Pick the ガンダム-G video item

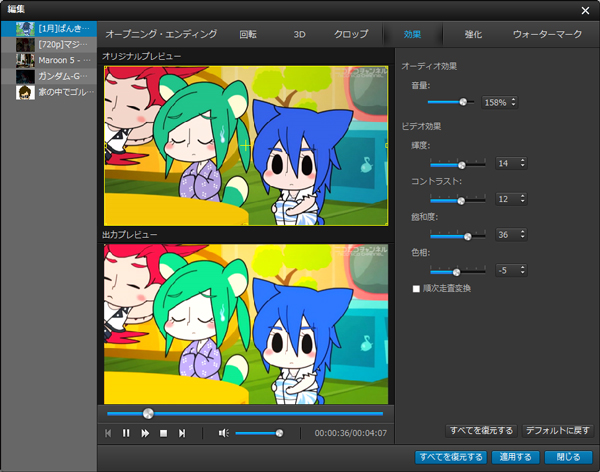(x=49, y=76)
